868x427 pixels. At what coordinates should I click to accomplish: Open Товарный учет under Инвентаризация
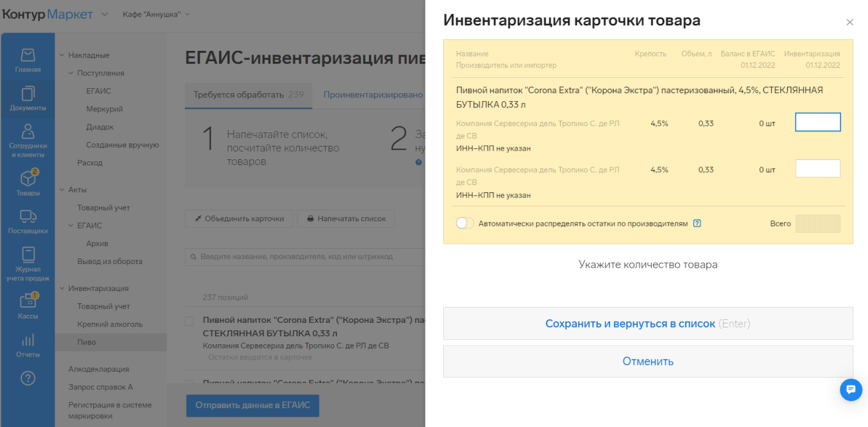tap(103, 306)
